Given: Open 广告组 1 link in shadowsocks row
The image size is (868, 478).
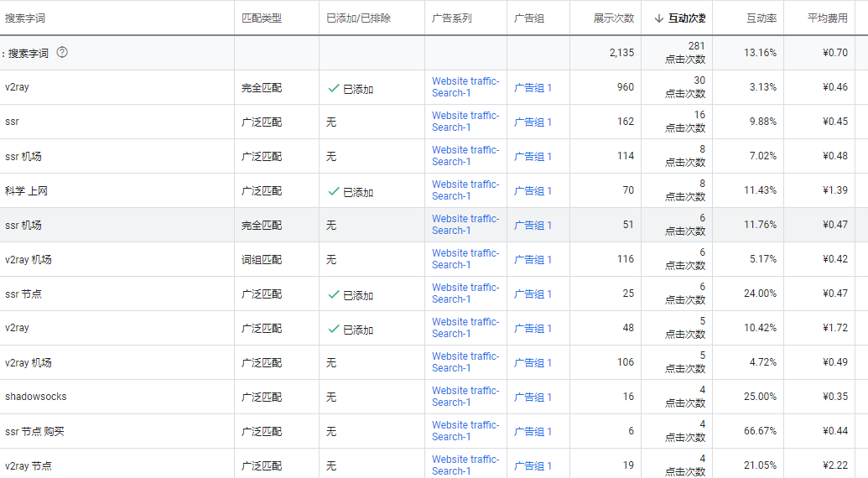Looking at the screenshot, I should point(533,397).
